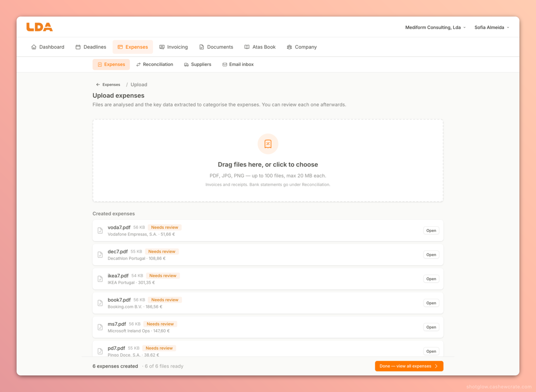Select the Atas Book tab
Screen dimensions: 536x392
click(x=260, y=47)
